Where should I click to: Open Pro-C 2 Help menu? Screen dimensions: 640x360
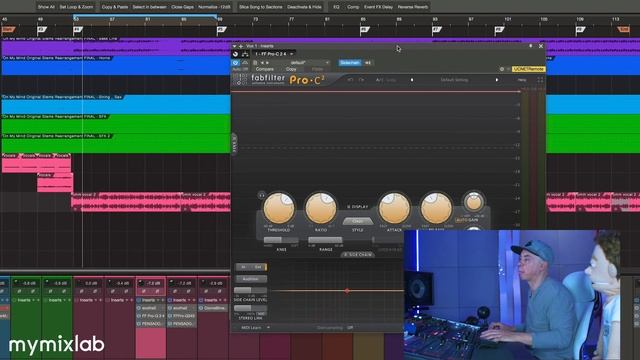(522, 80)
